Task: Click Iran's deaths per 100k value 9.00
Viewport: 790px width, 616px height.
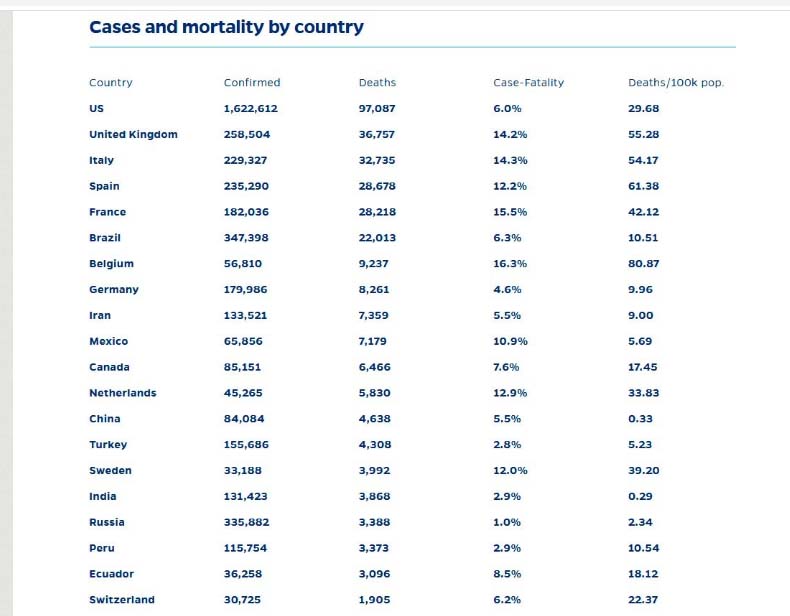Action: pyautogui.click(x=640, y=315)
